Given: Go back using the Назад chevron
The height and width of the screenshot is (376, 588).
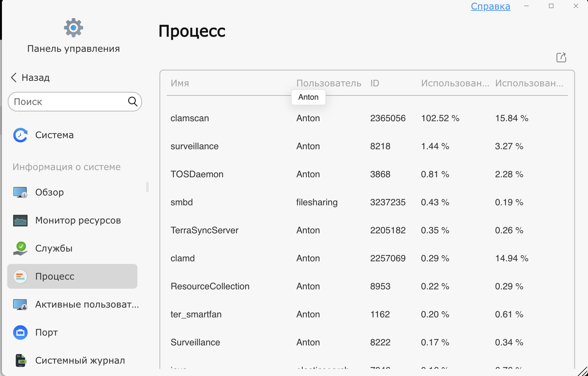Looking at the screenshot, I should [14, 78].
